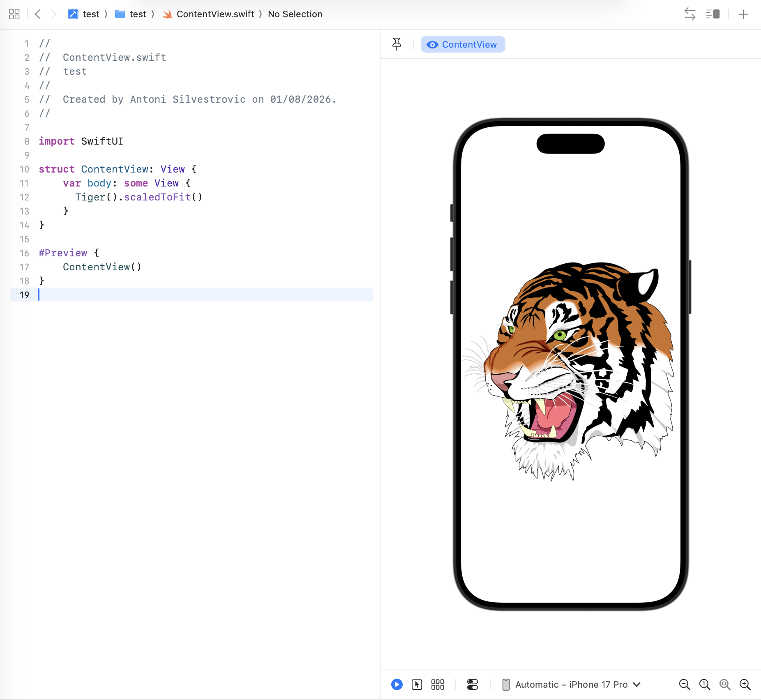761x700 pixels.
Task: Click the import keyword on line 8
Action: (x=57, y=141)
